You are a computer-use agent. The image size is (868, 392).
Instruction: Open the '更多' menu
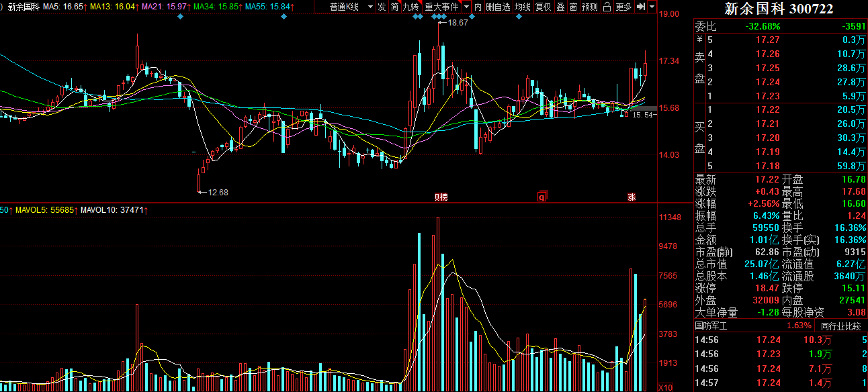[x=623, y=7]
